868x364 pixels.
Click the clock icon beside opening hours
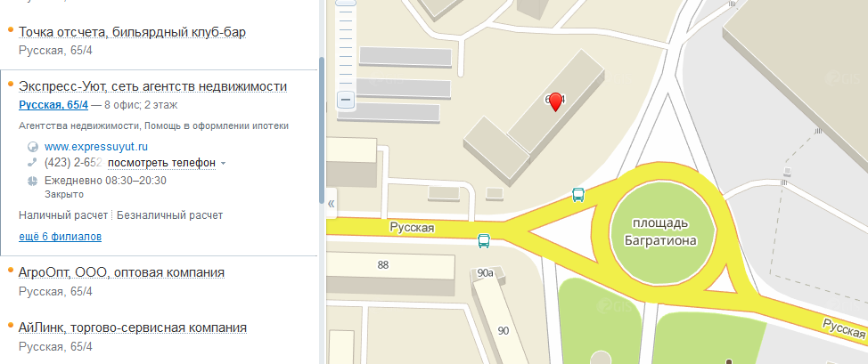point(33,181)
